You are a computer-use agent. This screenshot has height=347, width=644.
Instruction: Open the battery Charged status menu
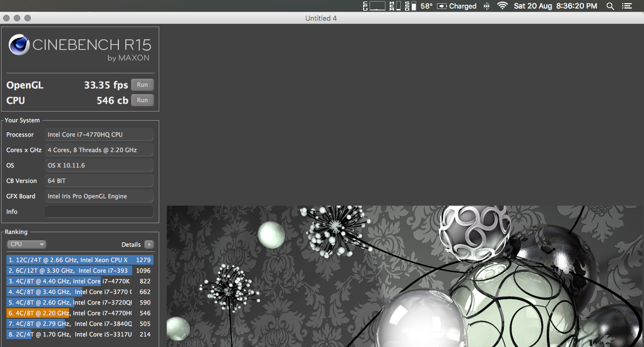point(457,6)
